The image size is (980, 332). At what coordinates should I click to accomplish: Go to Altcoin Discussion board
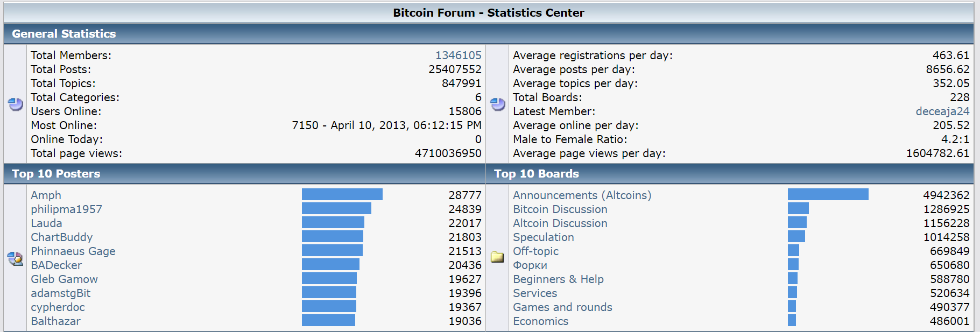[560, 223]
